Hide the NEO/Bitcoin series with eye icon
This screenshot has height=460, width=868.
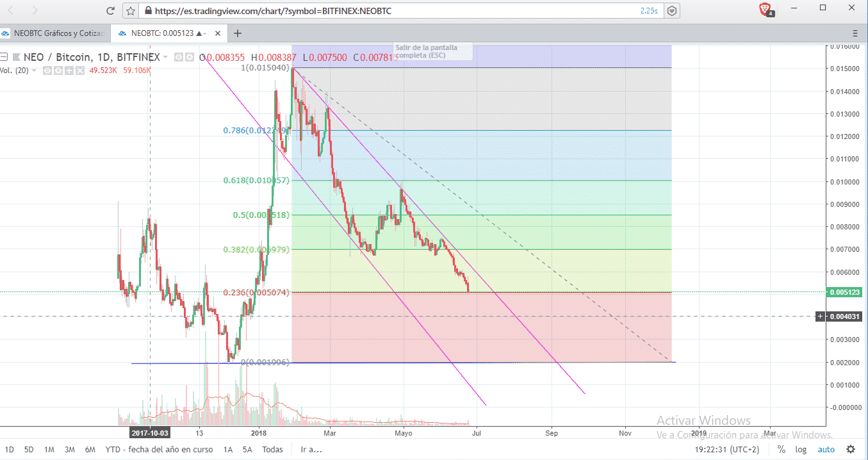(179, 57)
